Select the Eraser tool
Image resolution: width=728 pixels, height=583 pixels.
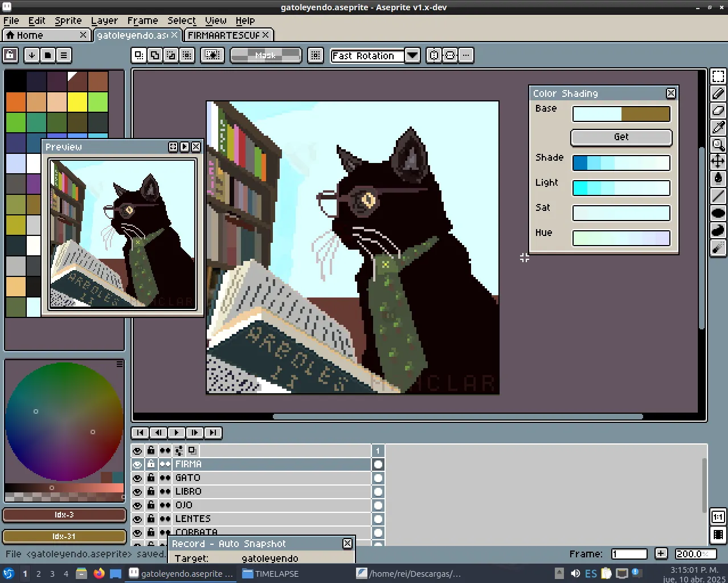tap(718, 111)
